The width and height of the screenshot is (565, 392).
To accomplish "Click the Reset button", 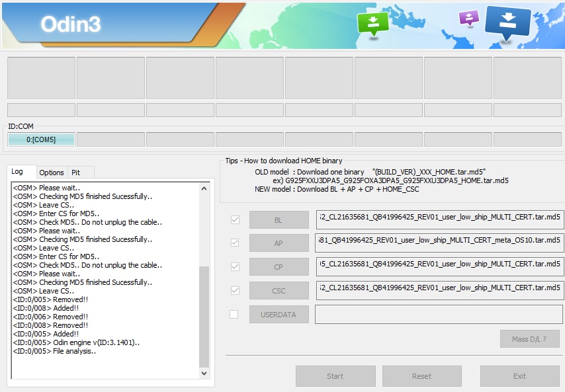I will (422, 376).
